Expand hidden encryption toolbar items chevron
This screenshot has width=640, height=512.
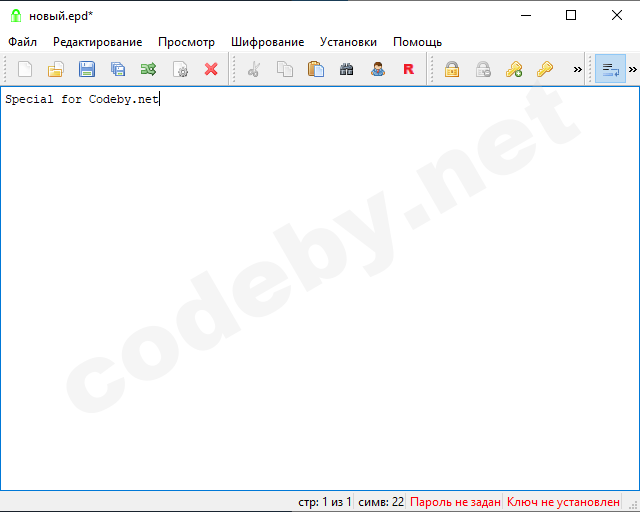pos(578,69)
